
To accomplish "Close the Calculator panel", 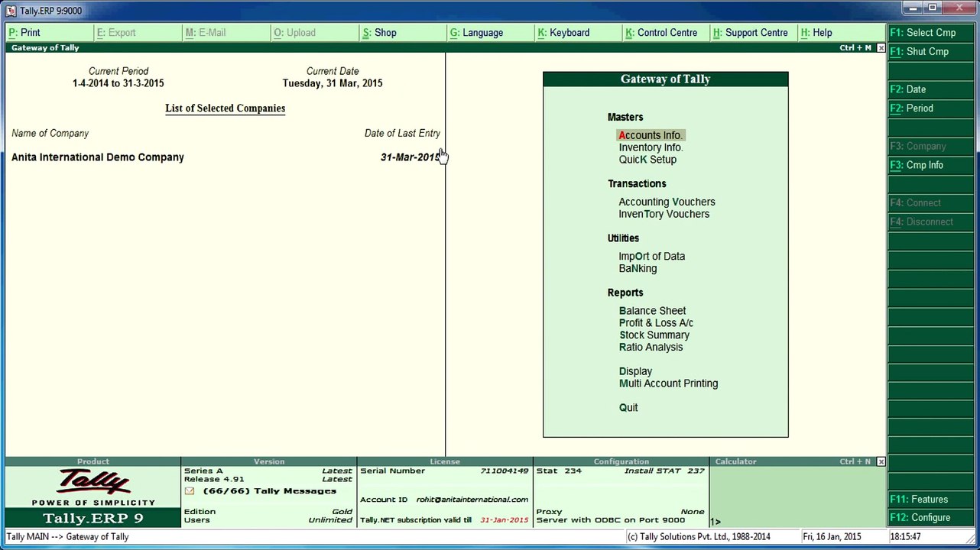I will (881, 462).
